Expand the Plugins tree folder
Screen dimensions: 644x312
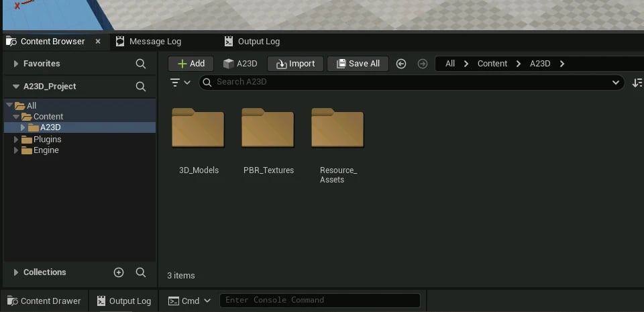pos(16,140)
